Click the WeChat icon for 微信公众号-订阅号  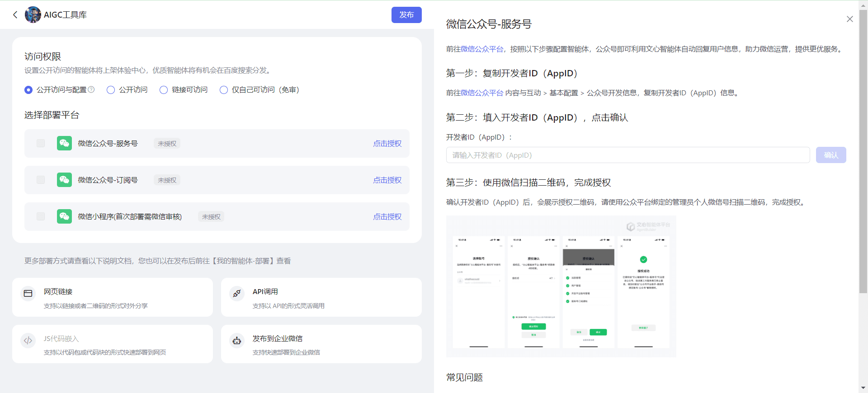[64, 180]
